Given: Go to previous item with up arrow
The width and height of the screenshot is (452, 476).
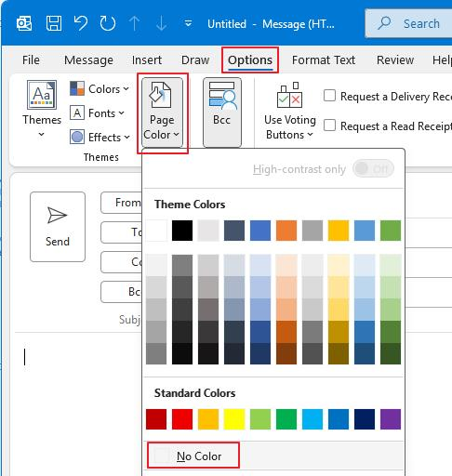Looking at the screenshot, I should (x=134, y=23).
